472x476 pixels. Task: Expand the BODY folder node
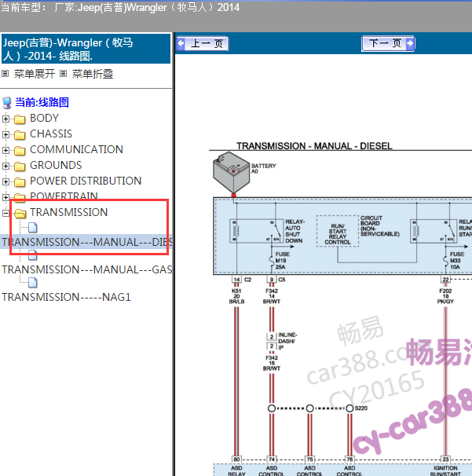click(5, 119)
